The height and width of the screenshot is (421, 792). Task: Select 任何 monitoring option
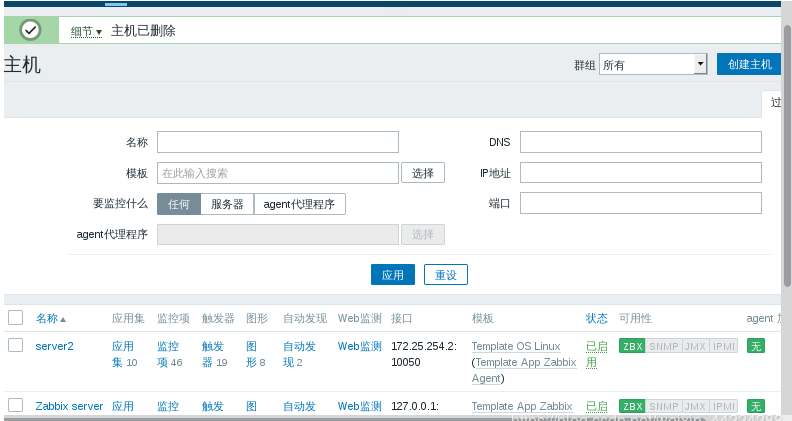(179, 204)
